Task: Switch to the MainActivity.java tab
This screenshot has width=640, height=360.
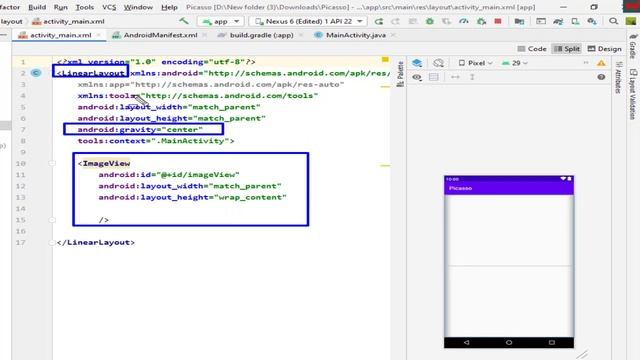Action: coord(356,36)
